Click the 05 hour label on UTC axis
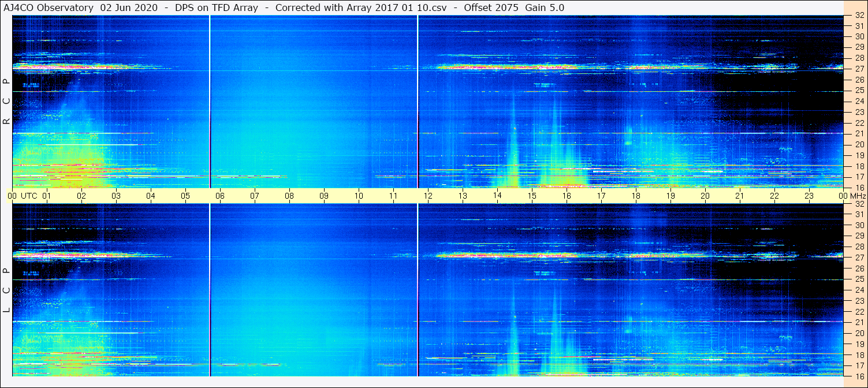The width and height of the screenshot is (868, 388). (x=185, y=196)
